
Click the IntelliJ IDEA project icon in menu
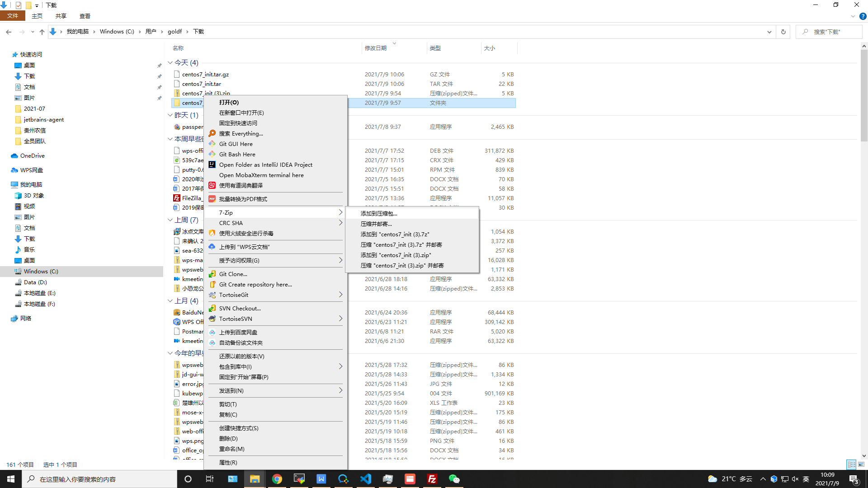point(212,164)
